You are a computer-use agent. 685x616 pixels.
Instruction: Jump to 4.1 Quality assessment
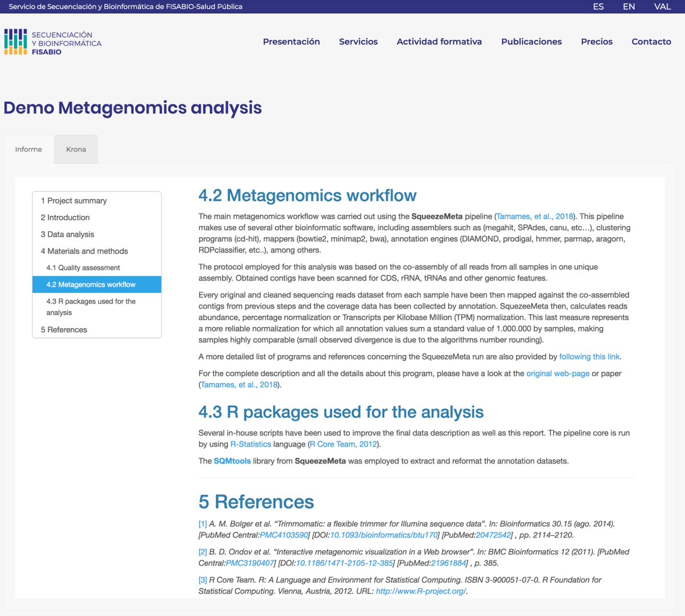pyautogui.click(x=97, y=268)
